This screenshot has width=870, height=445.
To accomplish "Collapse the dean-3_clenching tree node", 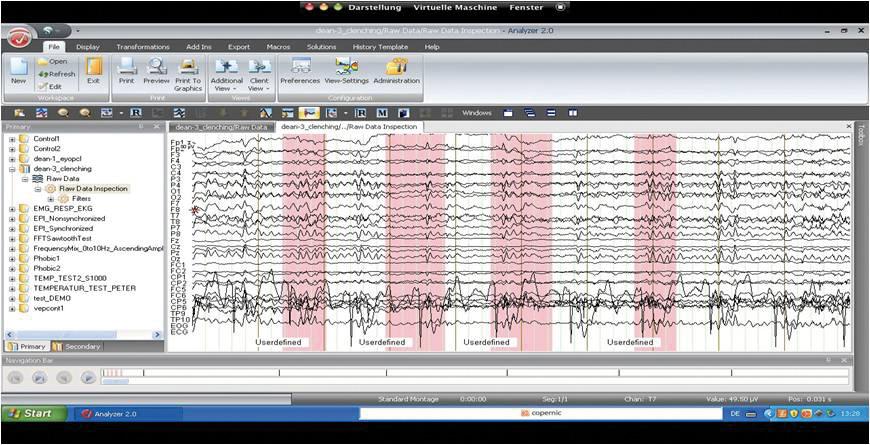I will coord(12,169).
